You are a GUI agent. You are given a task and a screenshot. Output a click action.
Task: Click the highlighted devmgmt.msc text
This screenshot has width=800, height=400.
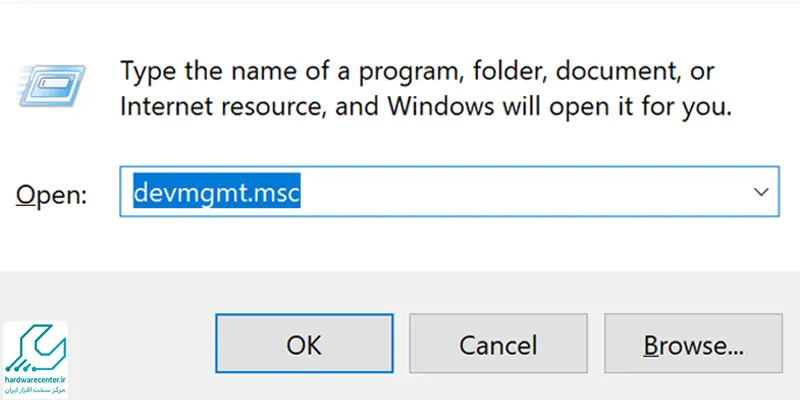(x=216, y=191)
